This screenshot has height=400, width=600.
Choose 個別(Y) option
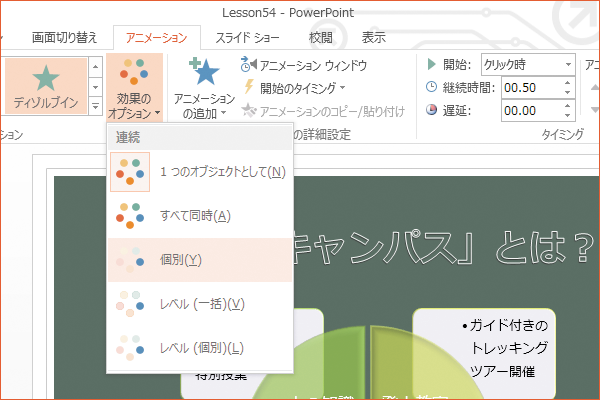point(200,260)
